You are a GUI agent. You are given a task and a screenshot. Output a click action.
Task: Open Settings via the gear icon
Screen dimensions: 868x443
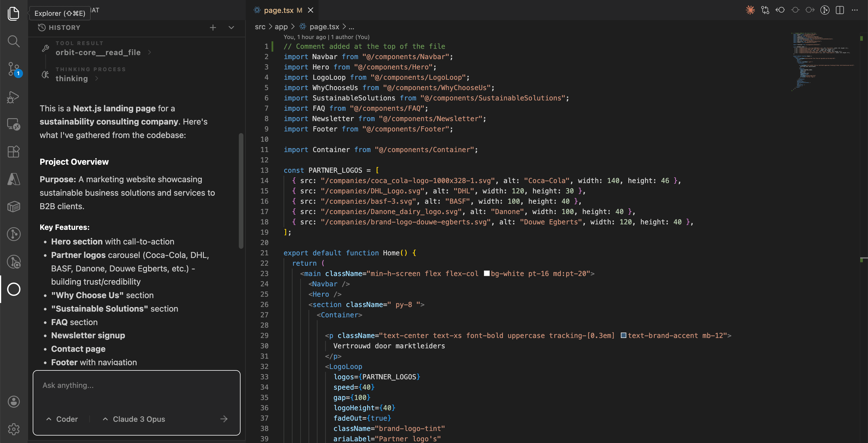(x=13, y=429)
